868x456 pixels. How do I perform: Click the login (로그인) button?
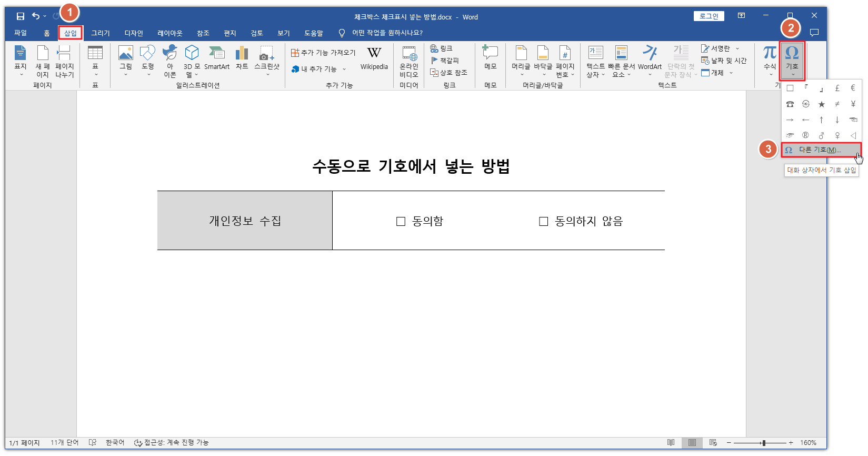(x=709, y=16)
